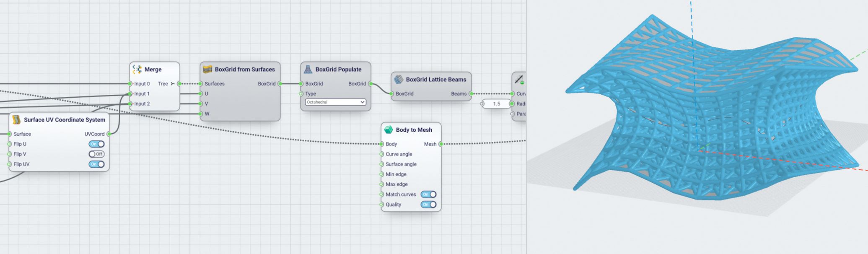
Task: Switch off the Quality toggle
Action: pos(428,205)
